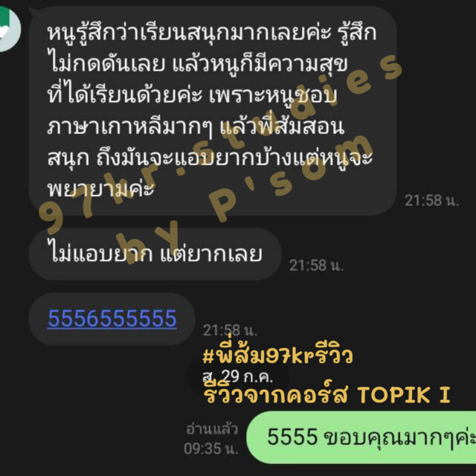Click the 97kr.studies watermark text
This screenshot has height=476, width=476.
pos(220,144)
